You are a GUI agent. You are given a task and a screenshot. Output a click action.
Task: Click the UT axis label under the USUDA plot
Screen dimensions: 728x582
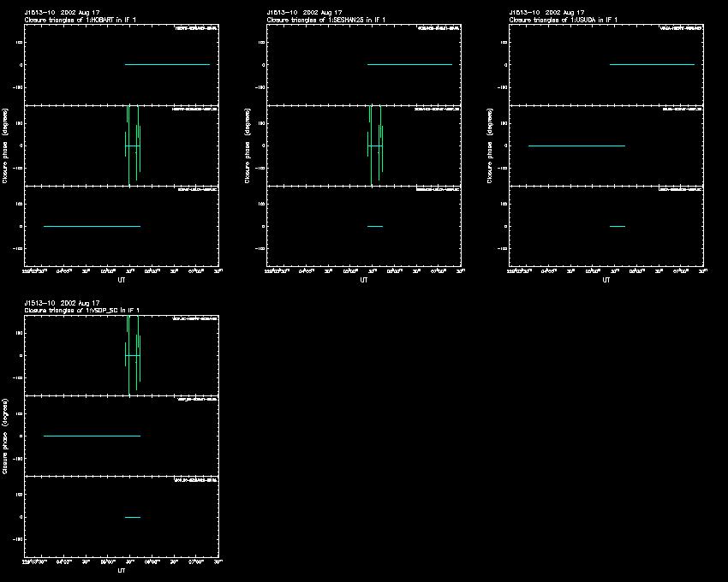(x=606, y=280)
